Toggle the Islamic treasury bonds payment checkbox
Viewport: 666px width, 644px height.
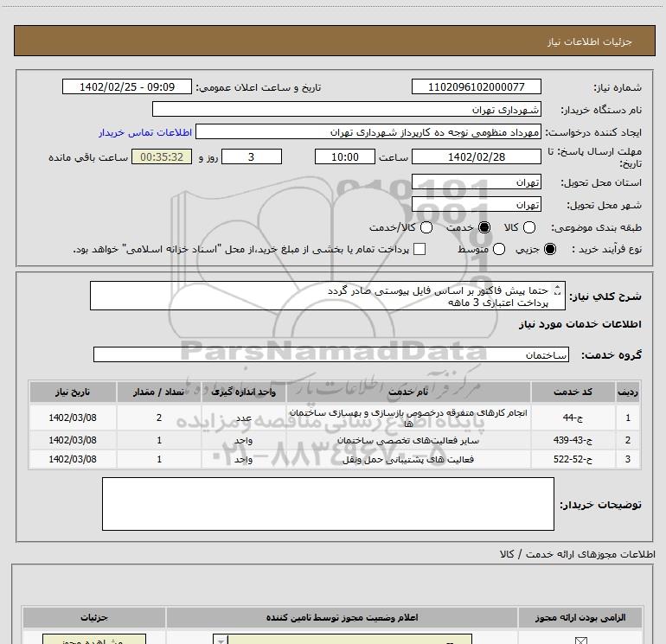click(x=419, y=249)
